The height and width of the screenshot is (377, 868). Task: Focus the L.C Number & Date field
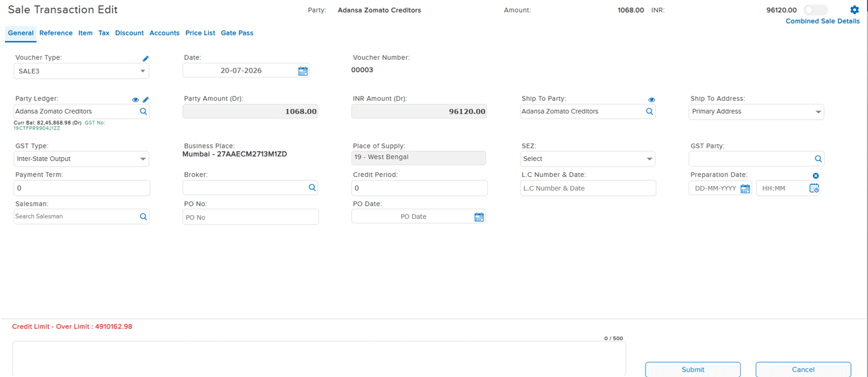point(588,188)
